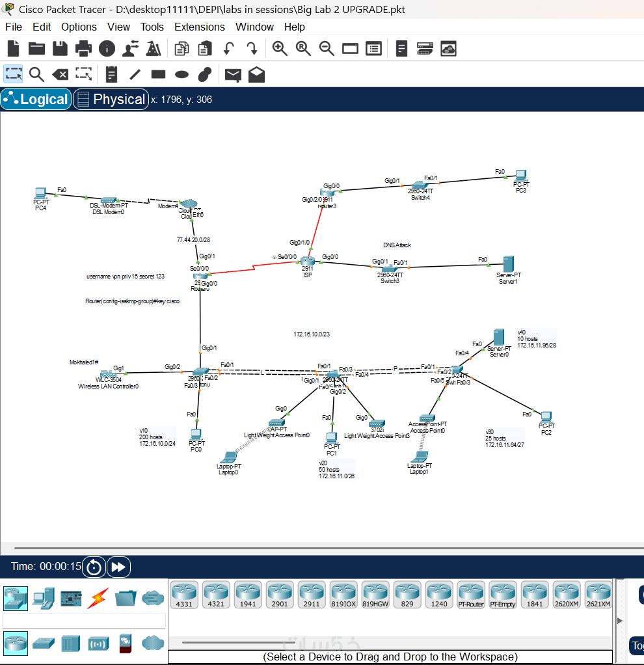Activate the Delete tool
The image size is (644, 665).
click(x=60, y=75)
